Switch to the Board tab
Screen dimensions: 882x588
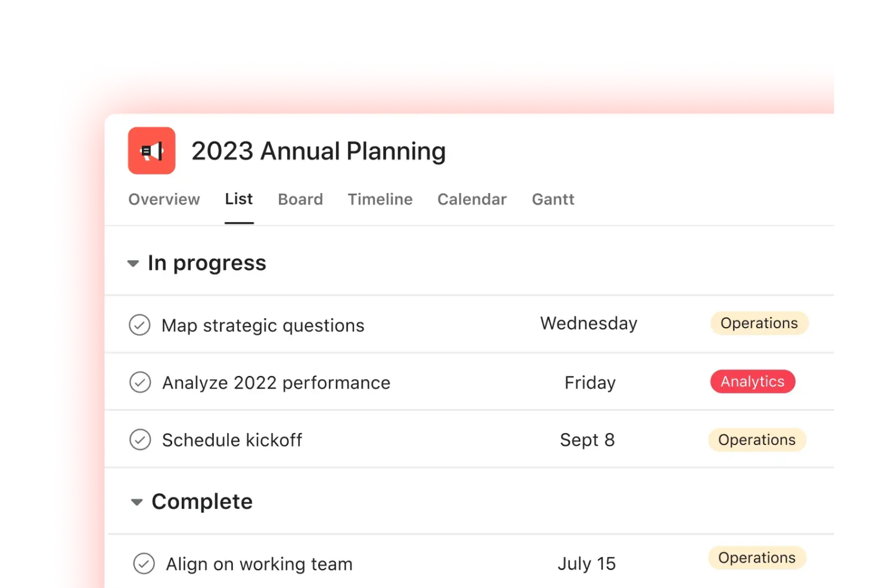[x=300, y=199]
